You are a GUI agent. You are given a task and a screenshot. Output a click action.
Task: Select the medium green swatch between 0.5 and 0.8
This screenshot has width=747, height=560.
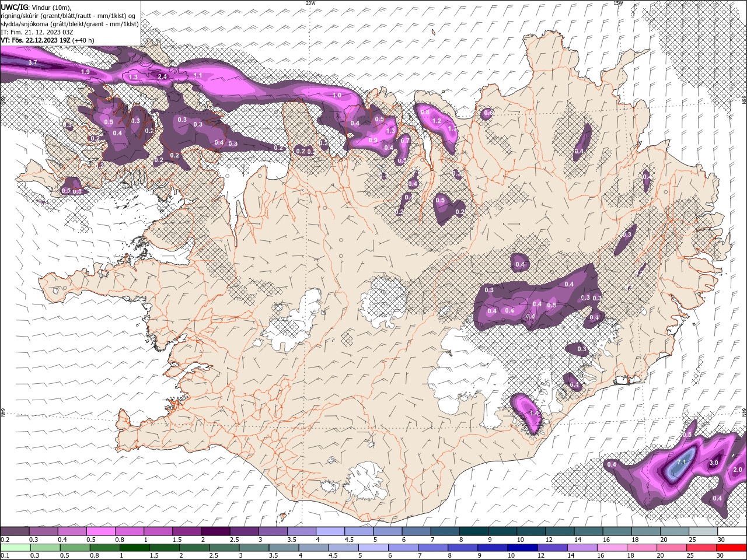75,548
